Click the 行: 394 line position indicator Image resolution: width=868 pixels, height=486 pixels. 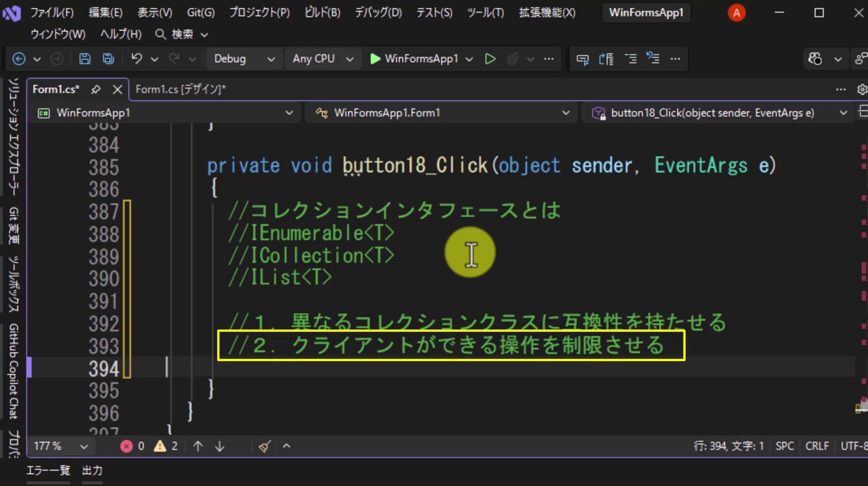point(729,446)
